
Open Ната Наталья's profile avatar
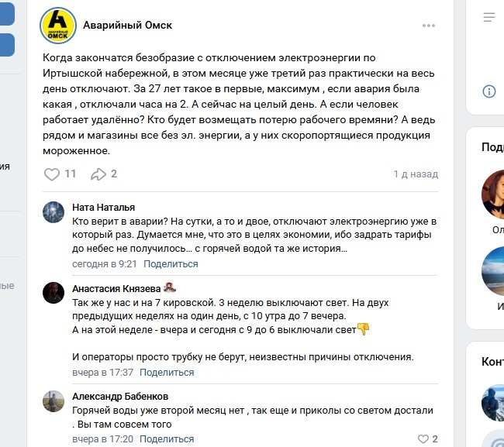point(54,212)
